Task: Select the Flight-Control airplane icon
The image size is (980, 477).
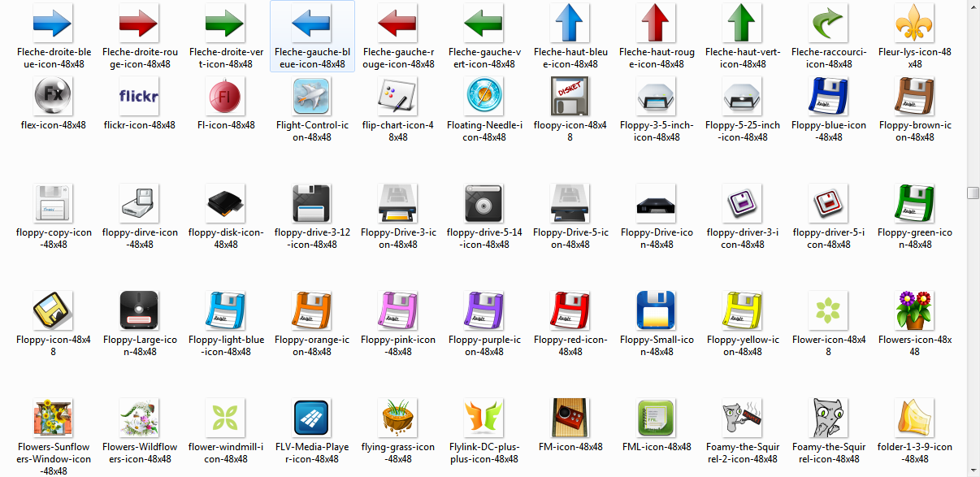Action: (312, 96)
